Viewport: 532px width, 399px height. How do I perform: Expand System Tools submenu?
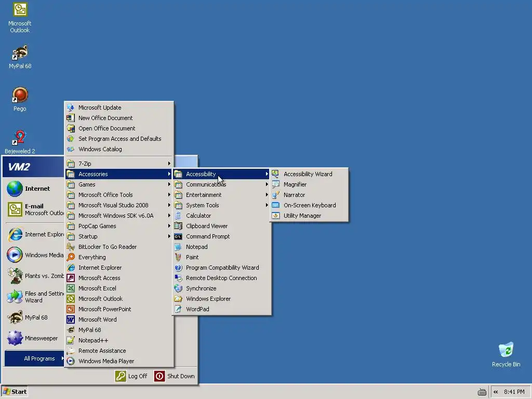pyautogui.click(x=221, y=205)
